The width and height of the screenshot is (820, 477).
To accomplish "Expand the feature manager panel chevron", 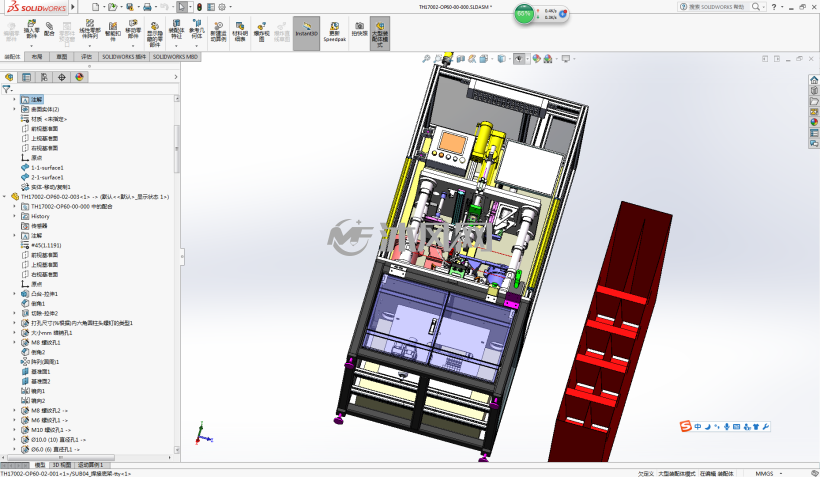I will [176, 77].
